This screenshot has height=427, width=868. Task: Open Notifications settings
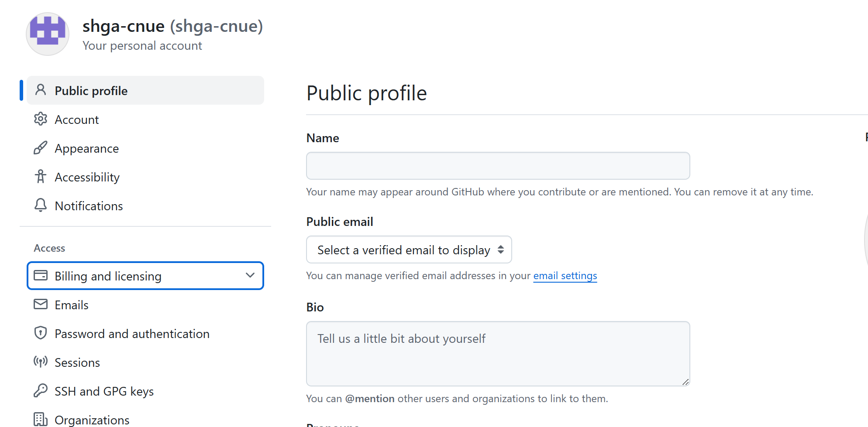(x=145, y=206)
